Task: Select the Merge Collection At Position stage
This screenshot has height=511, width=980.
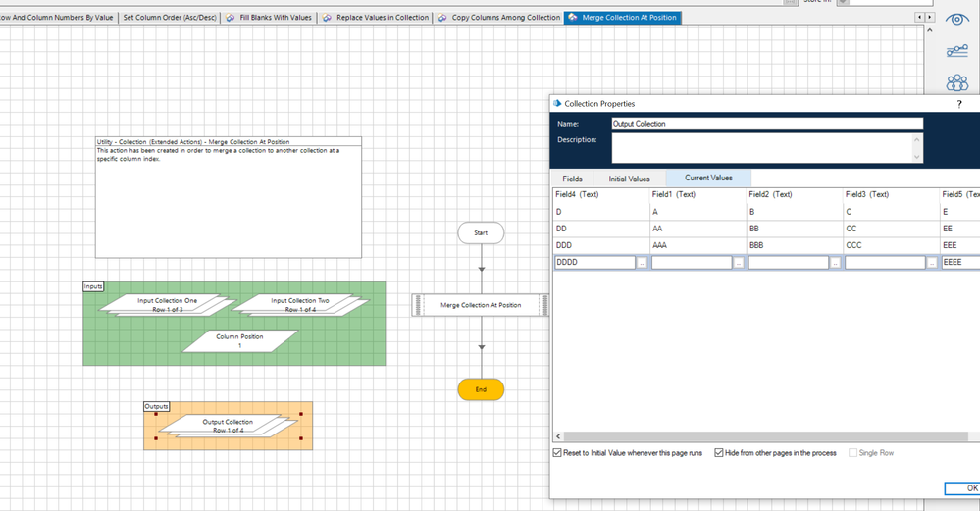Action: click(x=481, y=305)
